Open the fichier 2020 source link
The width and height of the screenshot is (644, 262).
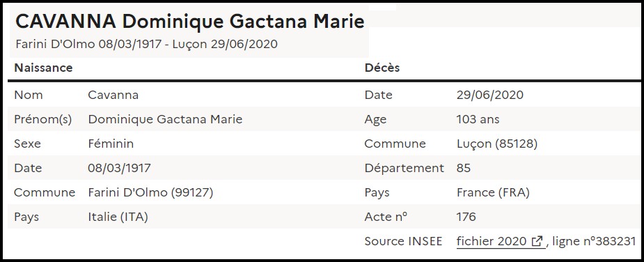pos(501,241)
